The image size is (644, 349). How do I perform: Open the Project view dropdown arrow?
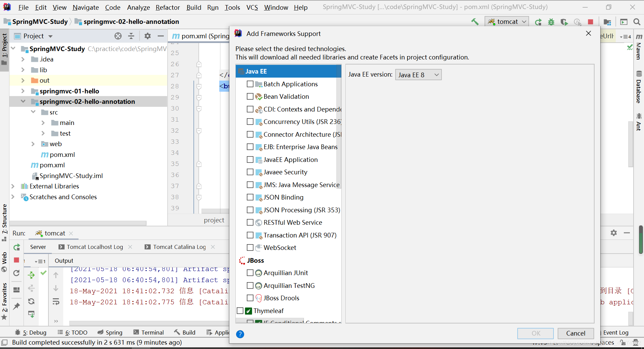50,36
